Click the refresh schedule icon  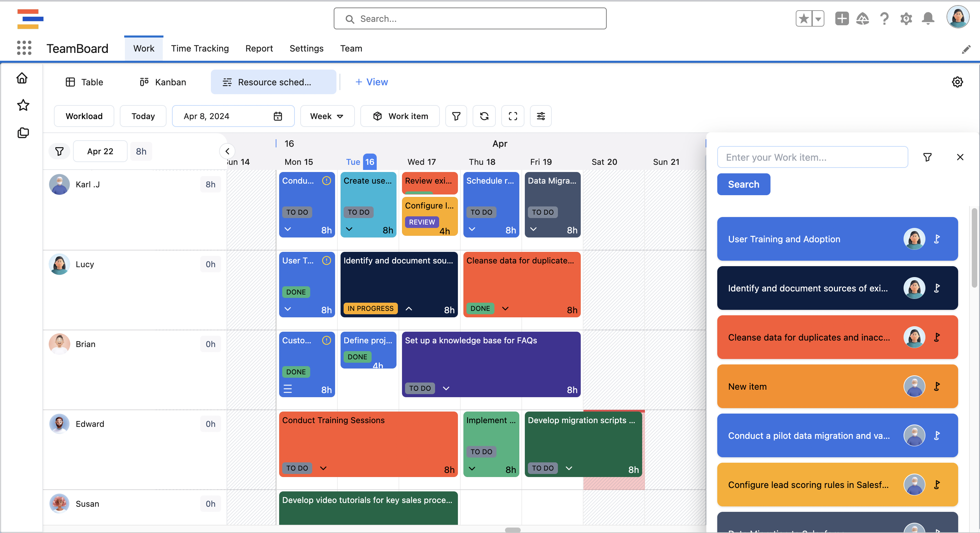484,116
